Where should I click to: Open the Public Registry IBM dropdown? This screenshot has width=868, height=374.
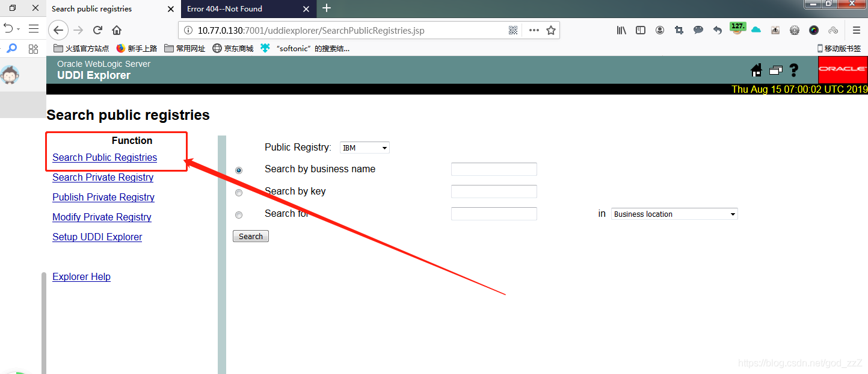pyautogui.click(x=365, y=148)
